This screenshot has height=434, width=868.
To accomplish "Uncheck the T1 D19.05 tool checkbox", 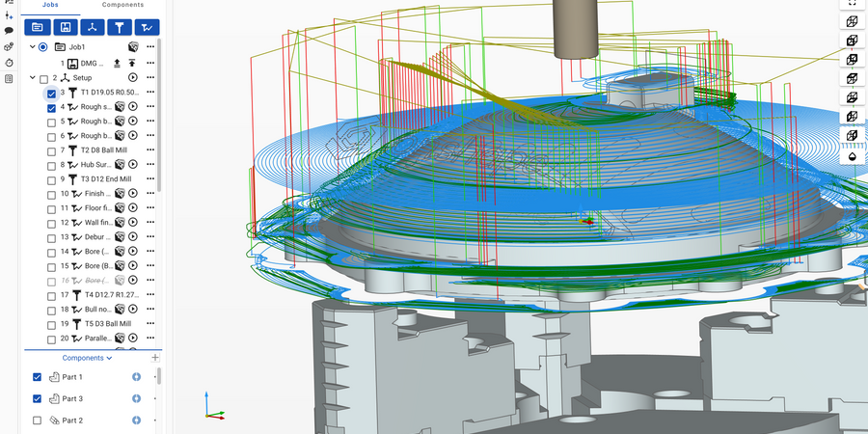I will point(51,93).
